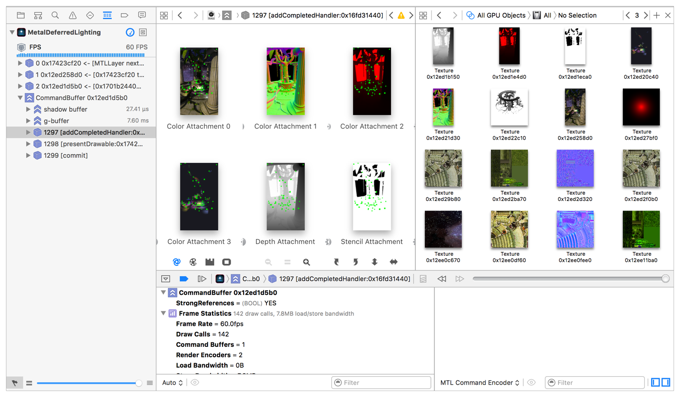Open Texture 0x12ed27bf0 red glow thumbnail
The height and width of the screenshot is (397, 680).
[641, 107]
